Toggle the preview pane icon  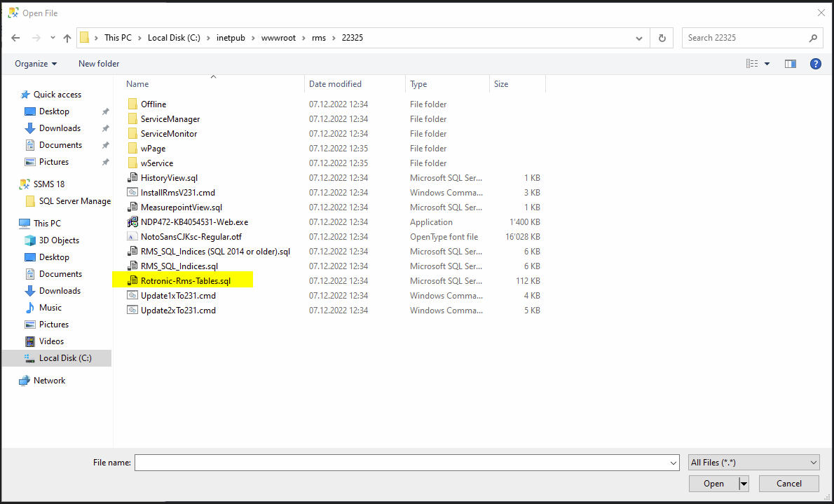791,64
